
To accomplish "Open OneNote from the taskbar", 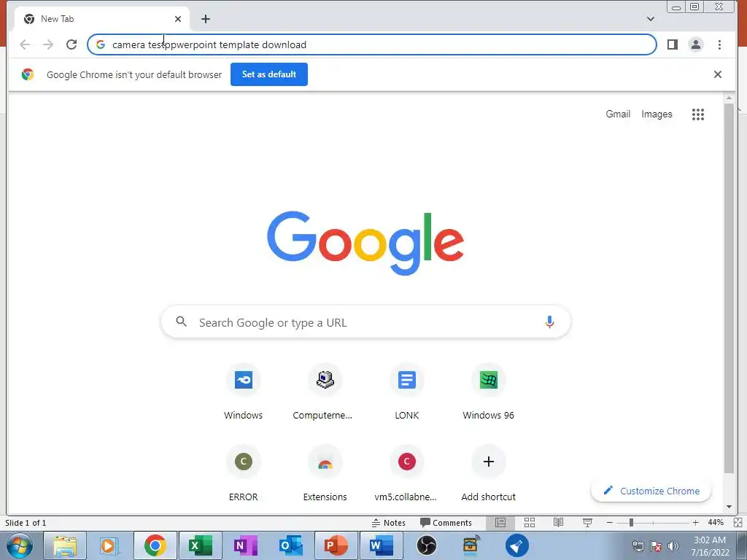I will point(245,545).
